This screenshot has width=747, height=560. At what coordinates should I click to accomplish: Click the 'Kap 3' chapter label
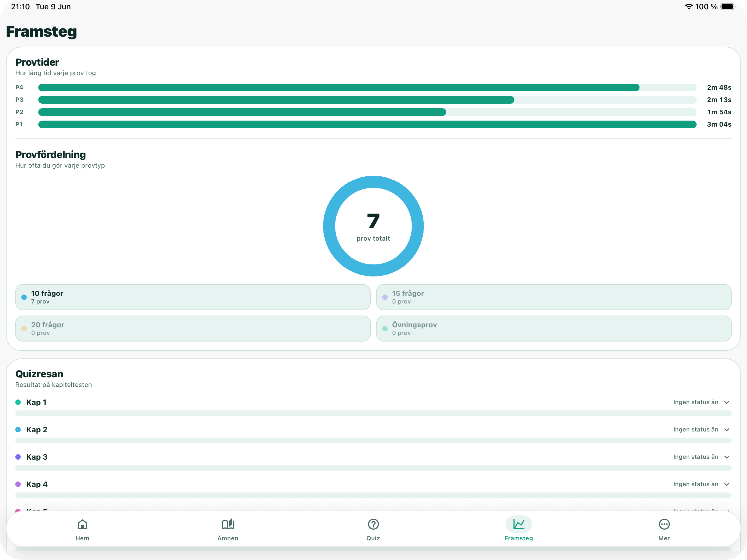pos(37,457)
